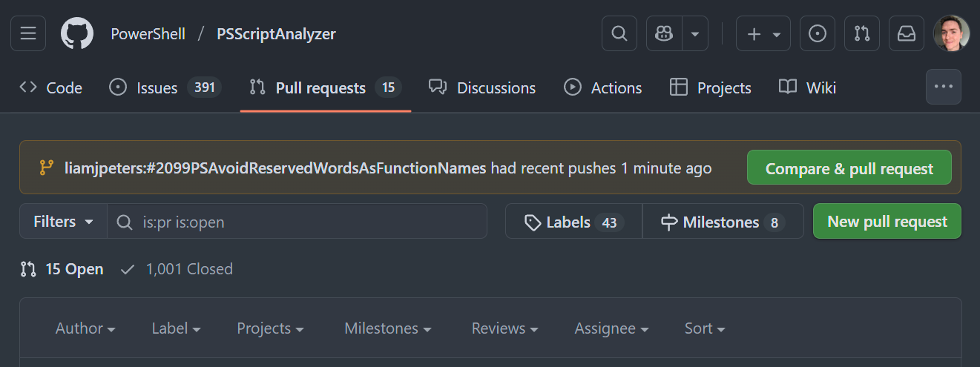The height and width of the screenshot is (367, 980).
Task: Open the Sort dropdown
Action: point(705,328)
